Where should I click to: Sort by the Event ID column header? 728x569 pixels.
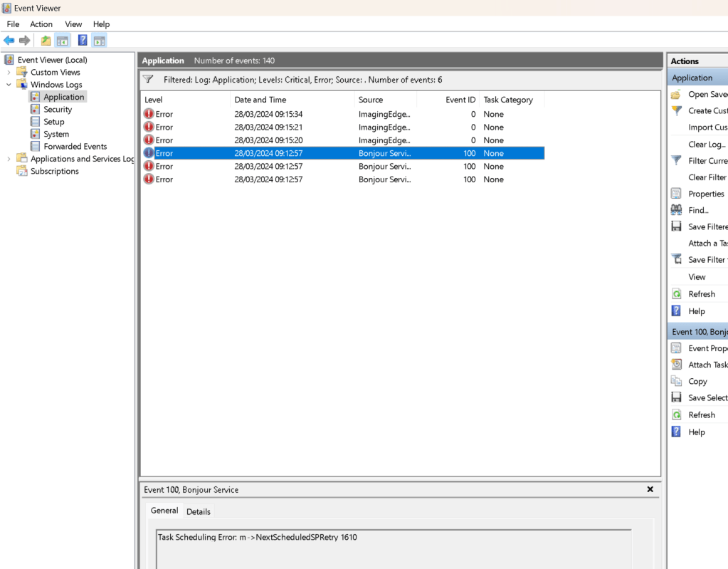point(448,100)
